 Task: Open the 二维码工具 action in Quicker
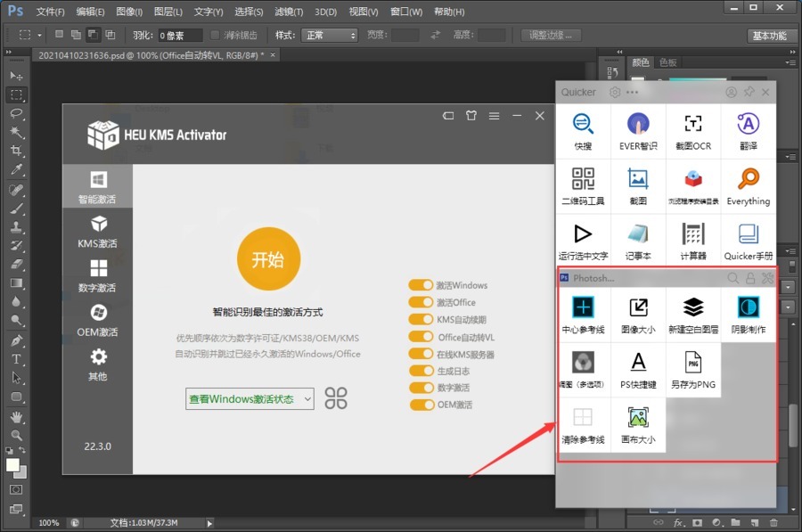pyautogui.click(x=583, y=186)
